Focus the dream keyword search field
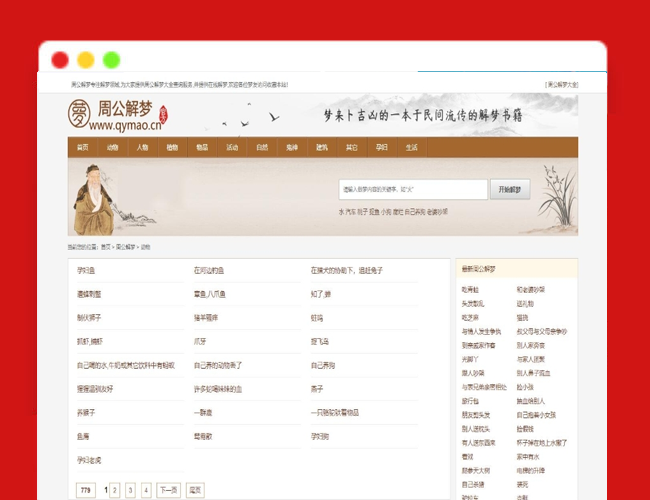Screen dimensions: 650x500 click(413, 189)
